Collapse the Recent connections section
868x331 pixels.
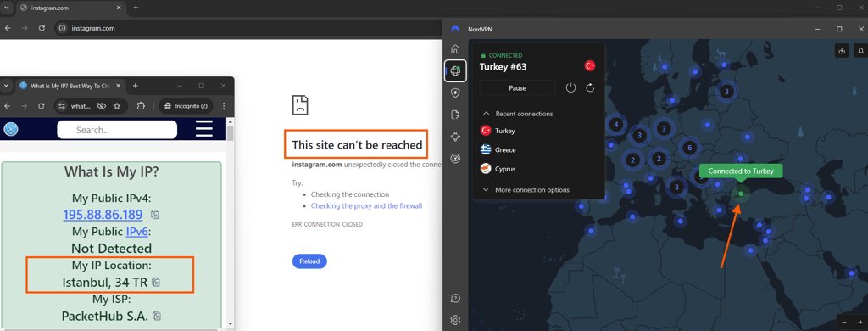coord(486,114)
